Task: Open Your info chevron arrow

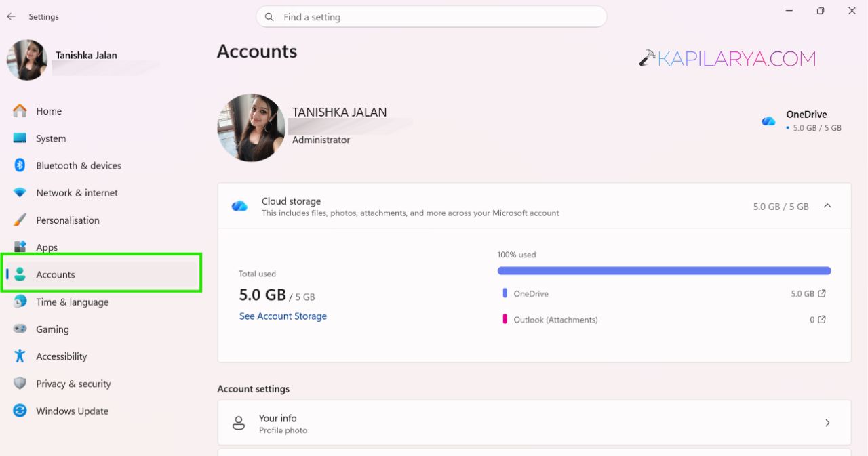Action: coord(827,423)
